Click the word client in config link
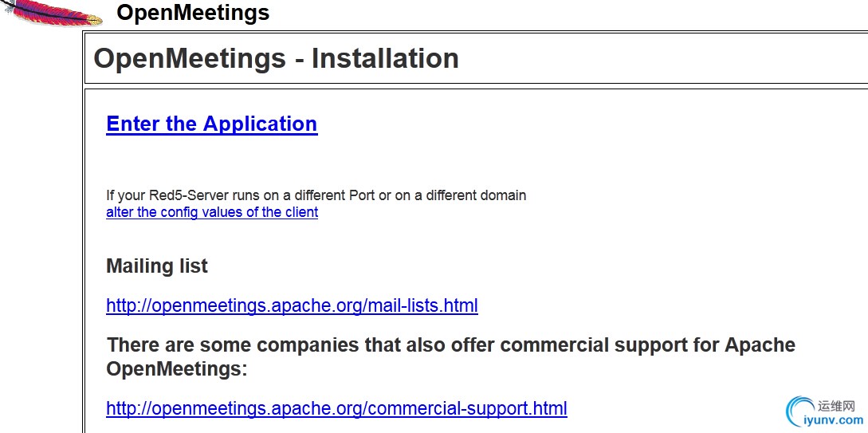Viewport: 868px width, 433px height. pos(301,212)
